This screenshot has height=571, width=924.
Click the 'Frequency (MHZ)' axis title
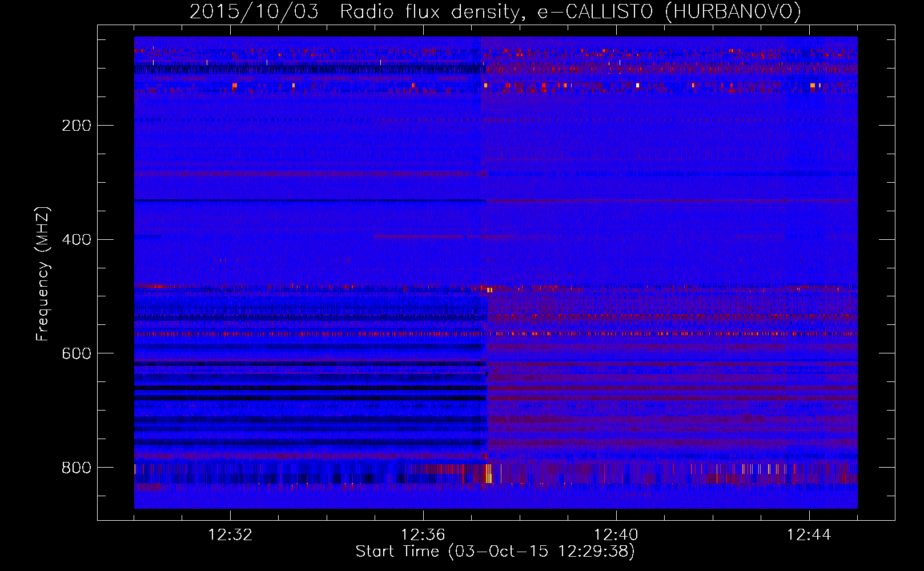pyautogui.click(x=43, y=274)
